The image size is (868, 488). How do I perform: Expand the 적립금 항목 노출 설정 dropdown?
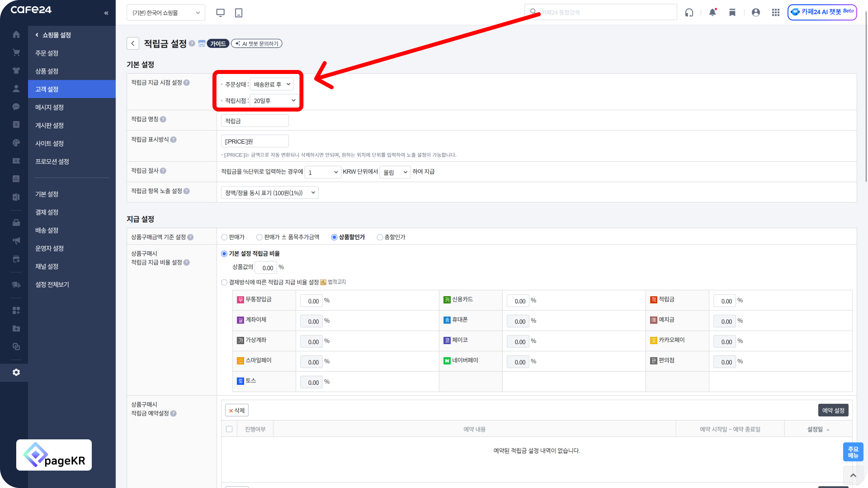pyautogui.click(x=269, y=193)
